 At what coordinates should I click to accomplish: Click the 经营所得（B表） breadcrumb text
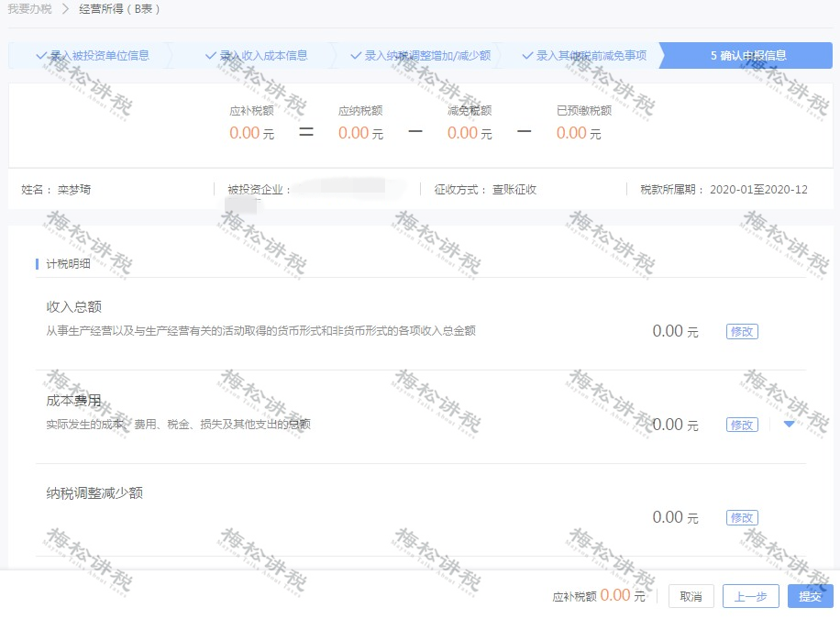pos(119,9)
